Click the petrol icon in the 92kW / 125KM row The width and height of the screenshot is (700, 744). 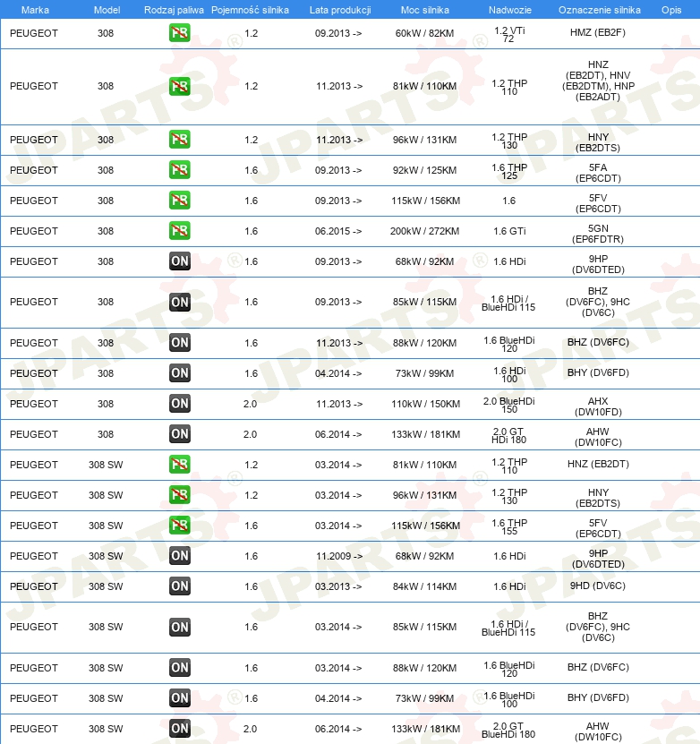pyautogui.click(x=180, y=170)
